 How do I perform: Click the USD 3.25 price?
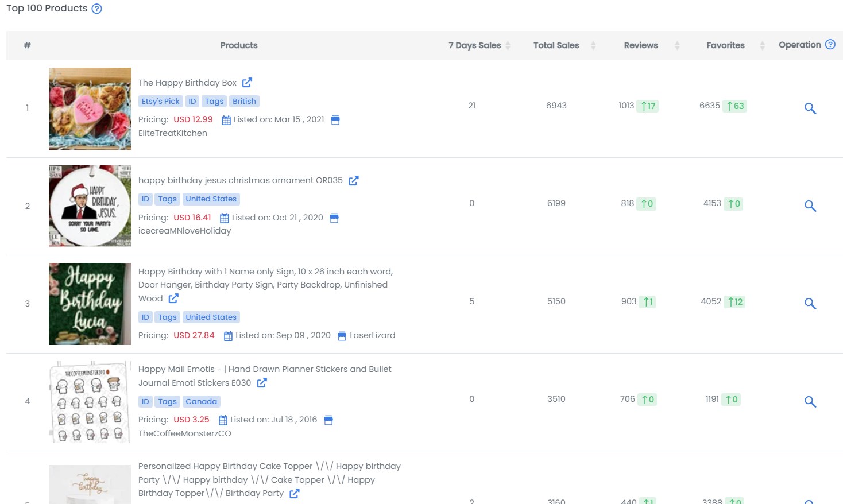[x=191, y=420]
